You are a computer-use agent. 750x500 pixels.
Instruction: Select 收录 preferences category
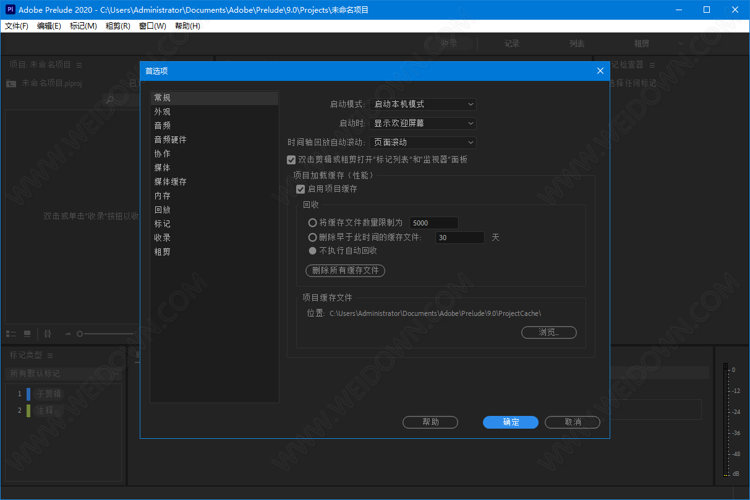click(214, 238)
